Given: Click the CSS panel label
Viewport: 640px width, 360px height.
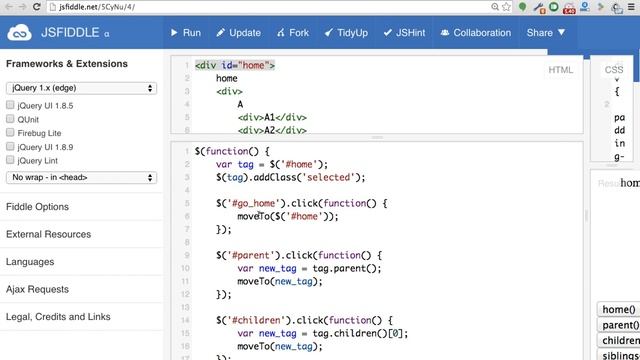Looking at the screenshot, I should pos(614,70).
